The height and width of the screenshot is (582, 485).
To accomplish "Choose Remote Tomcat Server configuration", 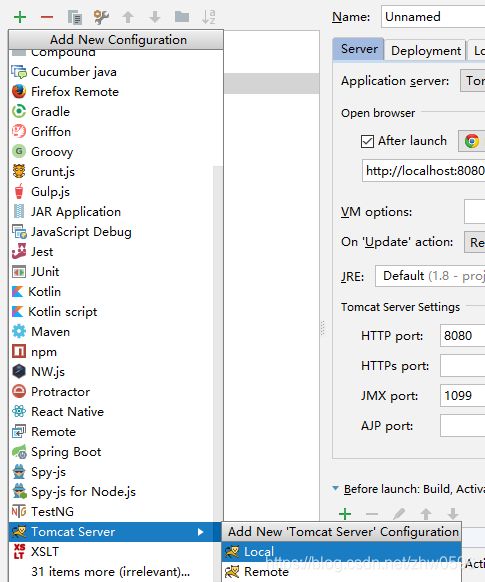I will pyautogui.click(x=341, y=572).
